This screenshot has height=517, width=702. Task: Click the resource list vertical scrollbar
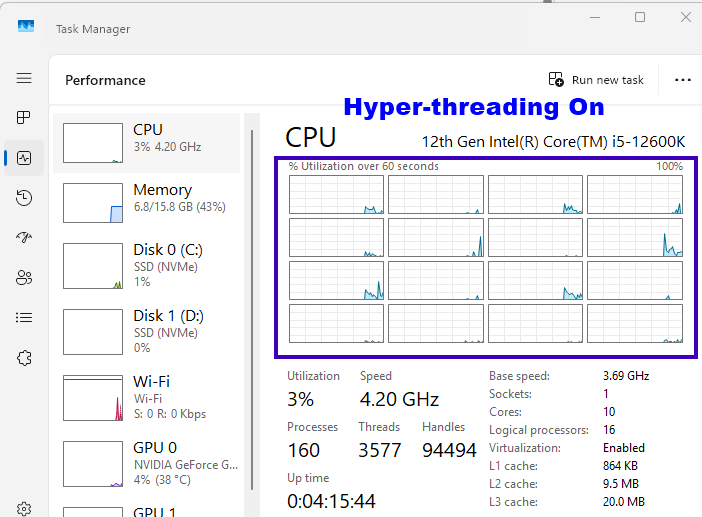click(252, 310)
